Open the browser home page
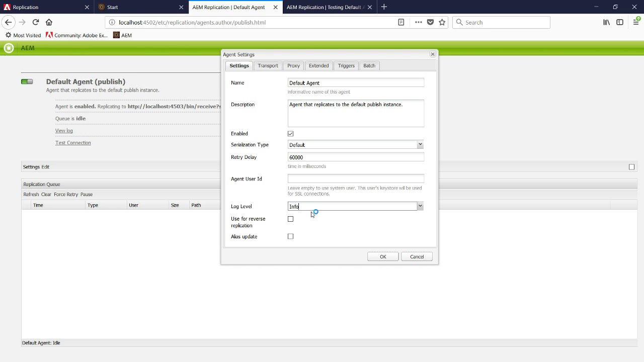The image size is (644, 362). click(x=49, y=22)
